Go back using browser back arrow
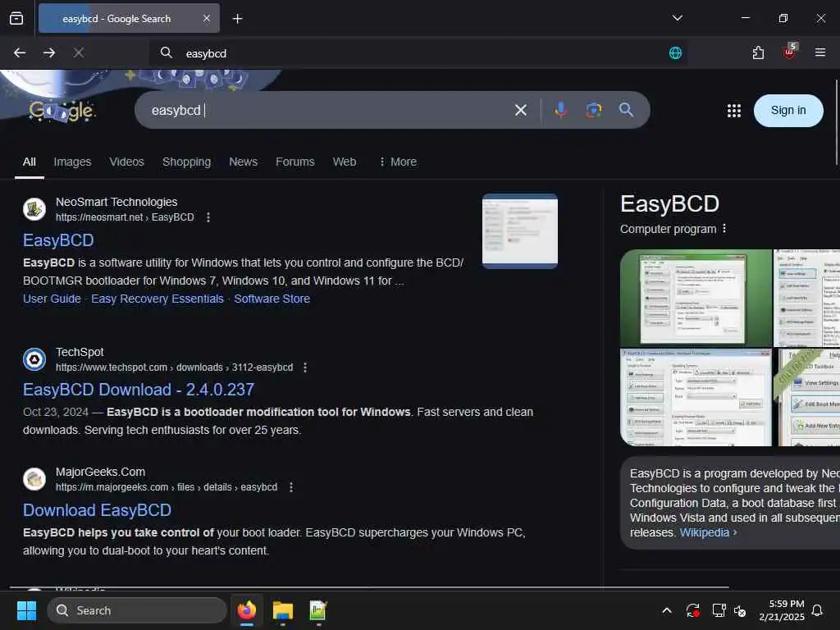 click(x=20, y=52)
